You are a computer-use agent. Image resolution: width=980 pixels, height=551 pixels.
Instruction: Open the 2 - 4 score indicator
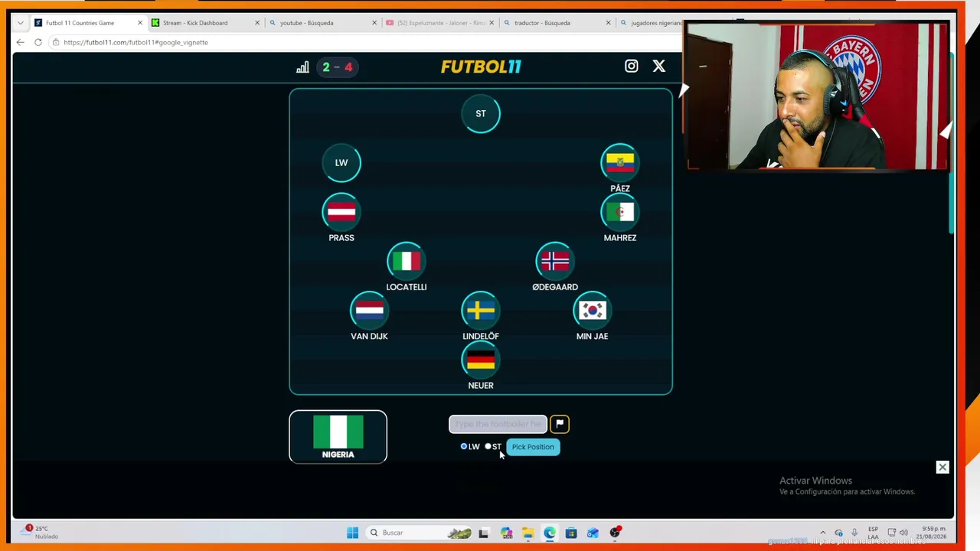click(337, 67)
